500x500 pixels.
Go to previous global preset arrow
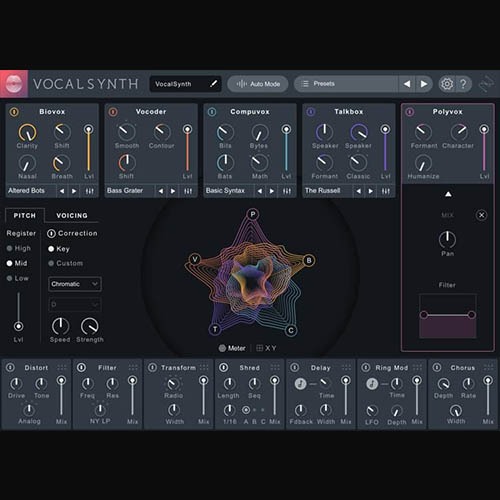tap(407, 84)
